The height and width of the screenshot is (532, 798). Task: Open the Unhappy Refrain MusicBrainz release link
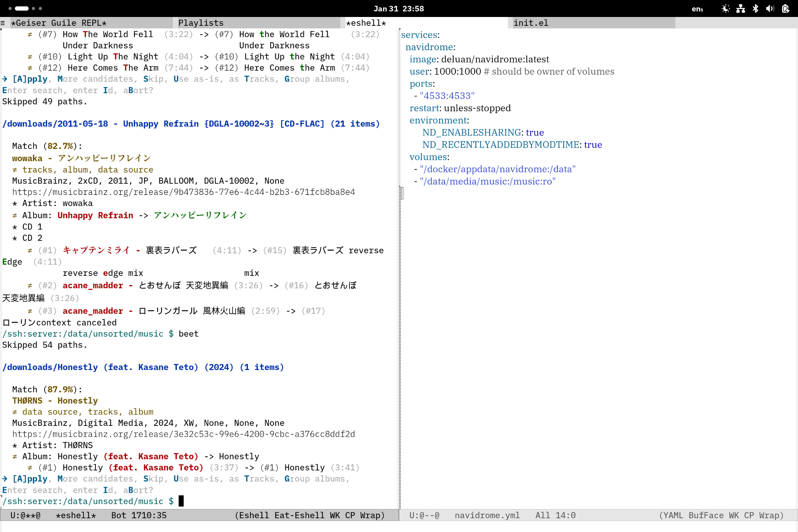click(x=183, y=192)
